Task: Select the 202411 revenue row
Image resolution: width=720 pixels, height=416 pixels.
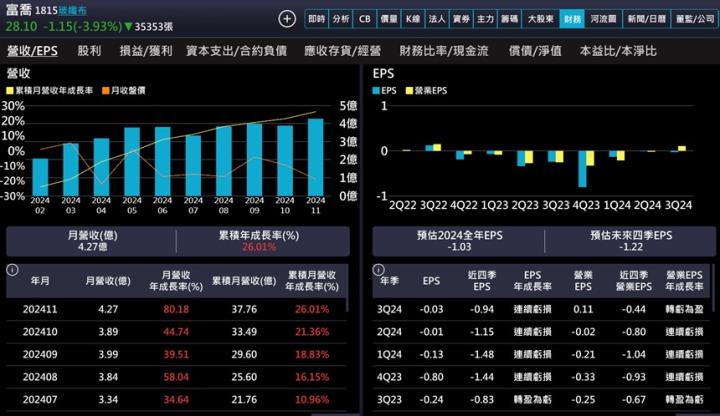Action: point(176,309)
